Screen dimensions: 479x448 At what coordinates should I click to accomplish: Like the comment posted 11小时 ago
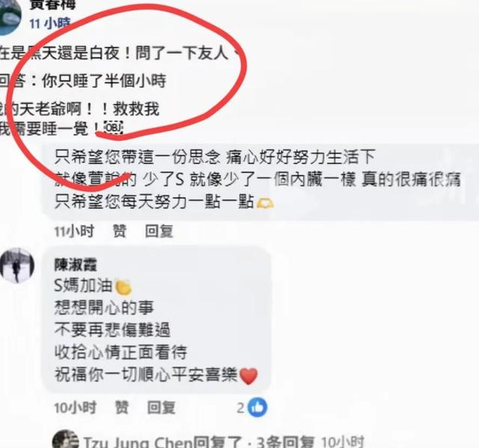tap(120, 231)
